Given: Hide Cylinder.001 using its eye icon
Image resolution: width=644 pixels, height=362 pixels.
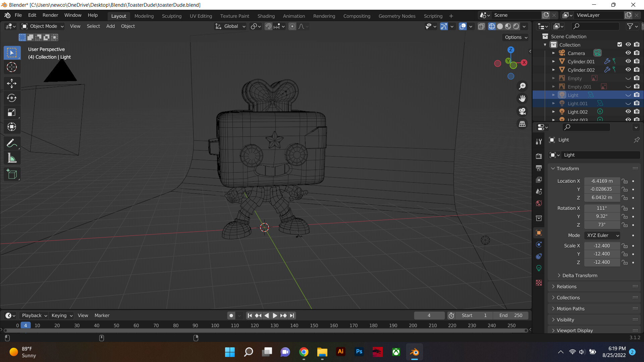Looking at the screenshot, I should point(628,61).
